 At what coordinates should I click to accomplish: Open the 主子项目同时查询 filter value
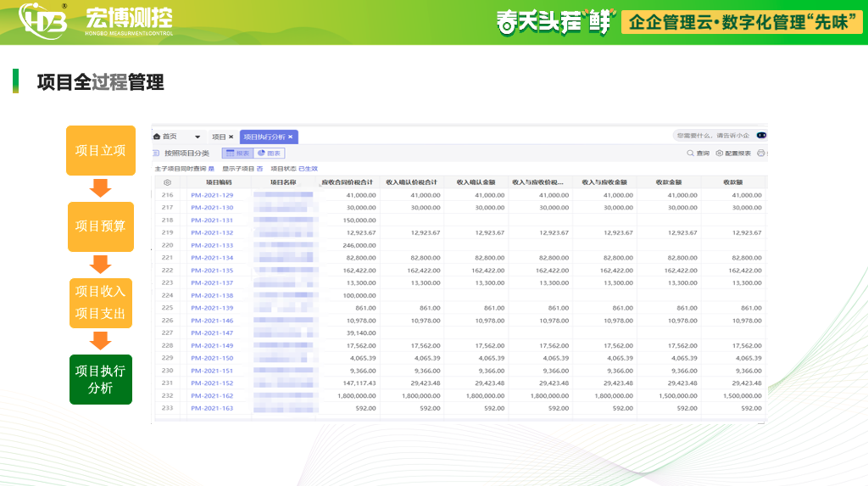[x=211, y=169]
